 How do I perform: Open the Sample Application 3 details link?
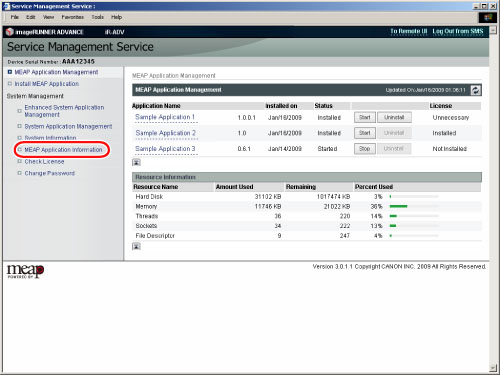tap(165, 149)
